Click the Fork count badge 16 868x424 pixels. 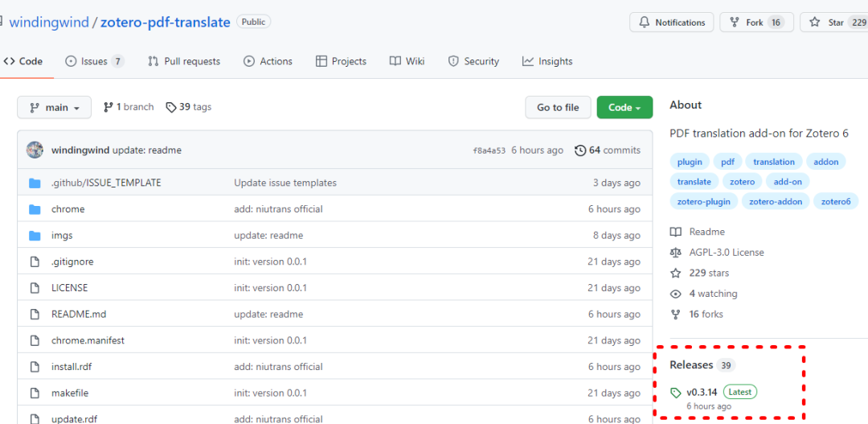pos(776,23)
